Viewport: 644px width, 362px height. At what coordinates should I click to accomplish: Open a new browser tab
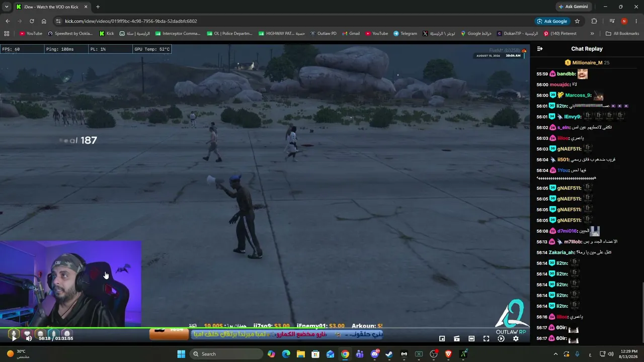[98, 7]
